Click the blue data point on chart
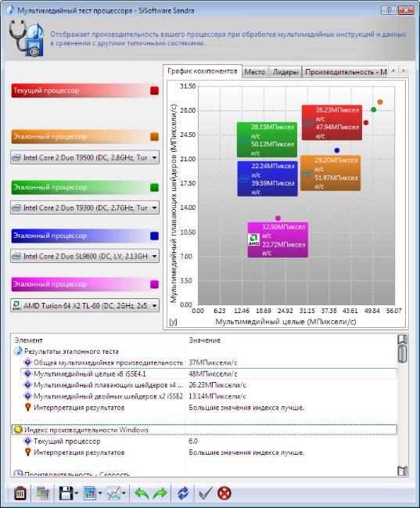This screenshot has width=420, height=508. click(x=337, y=150)
